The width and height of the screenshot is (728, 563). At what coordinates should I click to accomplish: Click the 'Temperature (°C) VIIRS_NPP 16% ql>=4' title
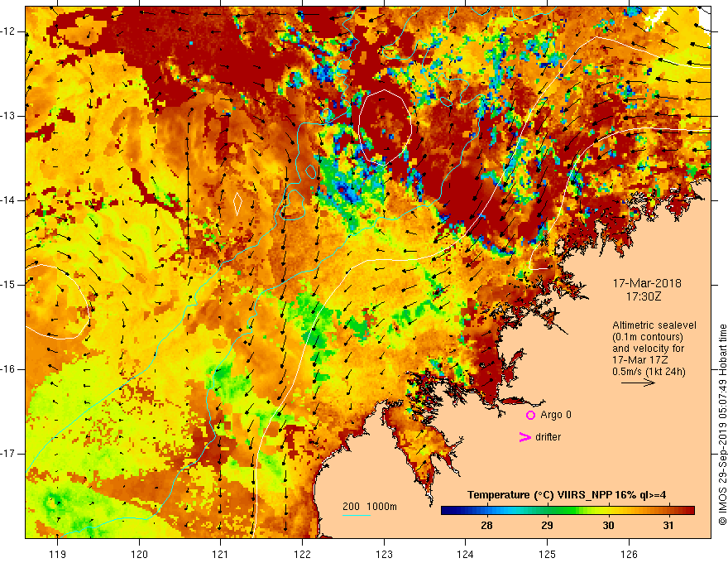click(x=567, y=495)
